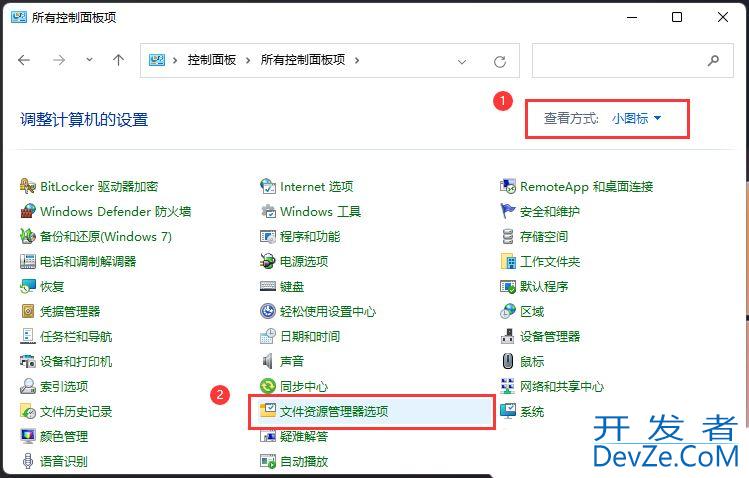
Task: Open 凭据管理器 link text
Action: pyautogui.click(x=70, y=311)
